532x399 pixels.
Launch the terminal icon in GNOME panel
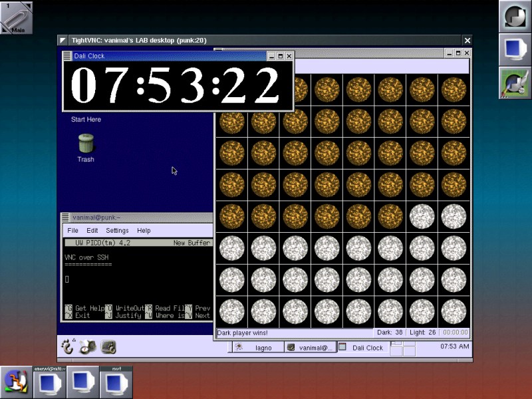tap(108, 346)
